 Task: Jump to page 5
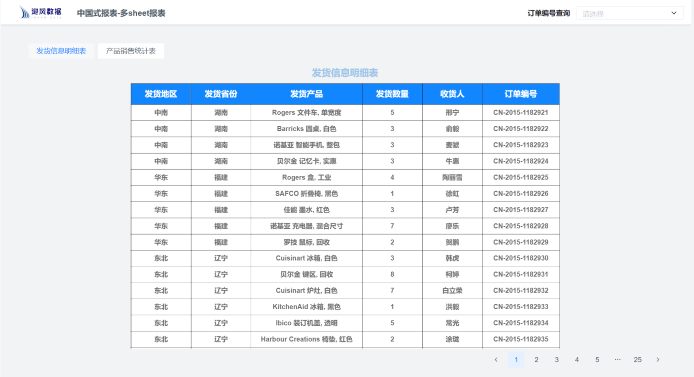pyautogui.click(x=597, y=360)
